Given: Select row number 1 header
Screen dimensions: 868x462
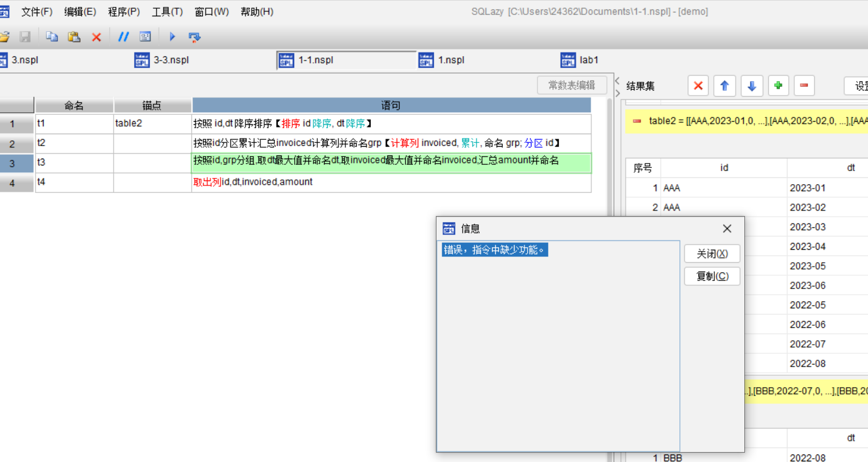Looking at the screenshot, I should tap(16, 124).
